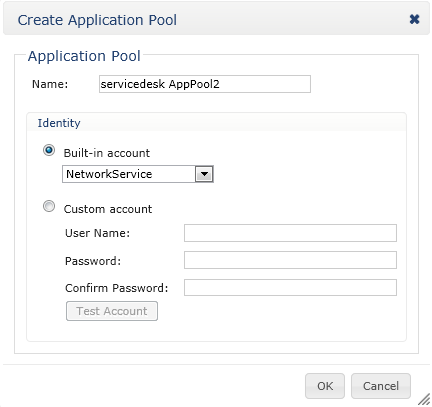The image size is (432, 407).
Task: Open the NetworkService built-in account combo box
Action: click(x=138, y=174)
